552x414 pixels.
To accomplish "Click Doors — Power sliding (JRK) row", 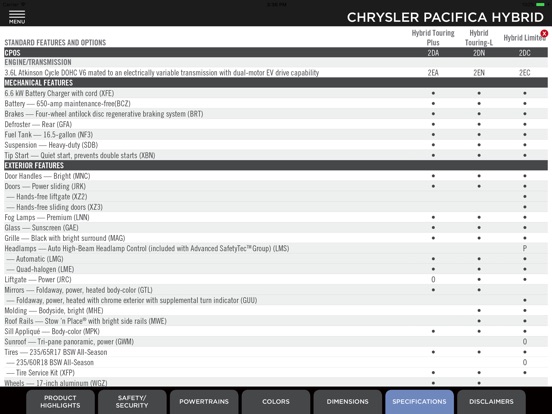I will [x=276, y=186].
